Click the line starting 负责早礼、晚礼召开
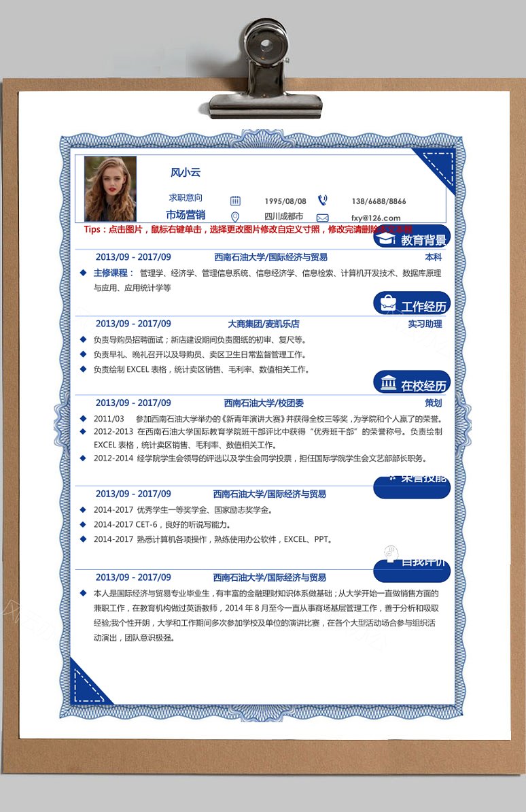This screenshot has width=526, height=812. coord(200,355)
